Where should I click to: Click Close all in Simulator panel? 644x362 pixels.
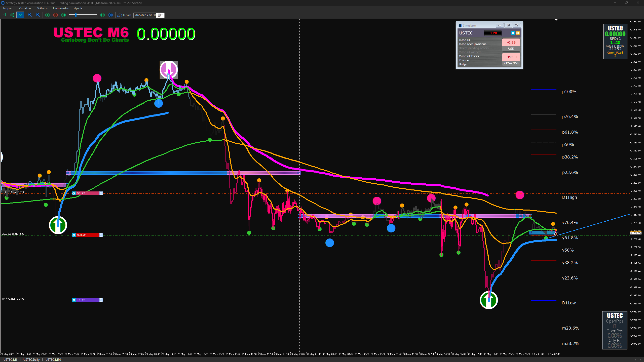[x=464, y=40]
